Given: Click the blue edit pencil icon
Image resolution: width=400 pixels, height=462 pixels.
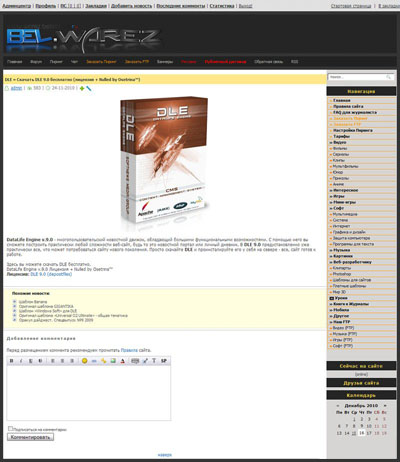Looking at the screenshot, I should click(x=88, y=88).
